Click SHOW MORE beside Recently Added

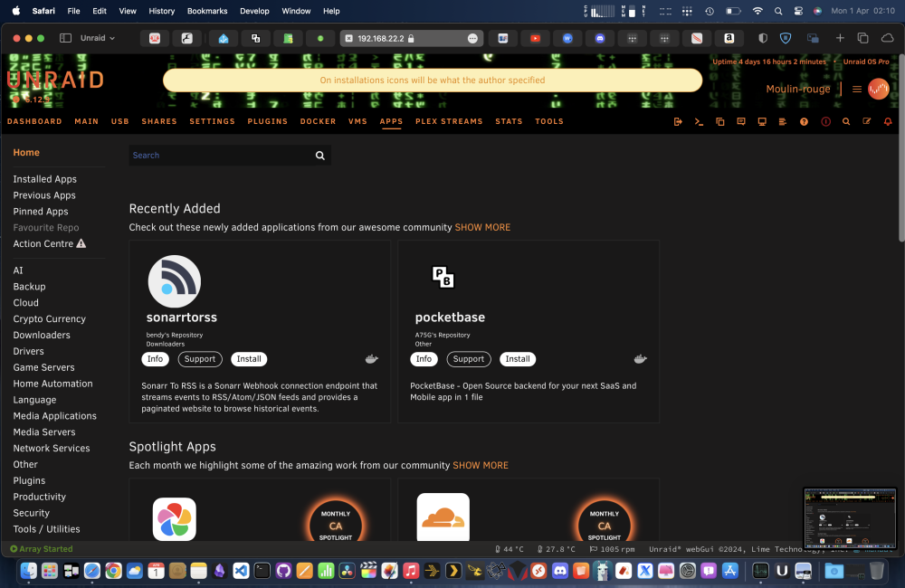tap(482, 227)
